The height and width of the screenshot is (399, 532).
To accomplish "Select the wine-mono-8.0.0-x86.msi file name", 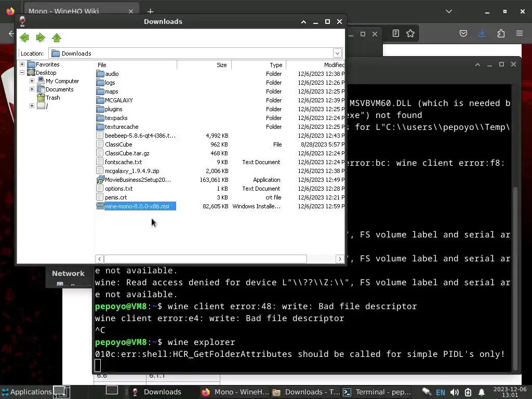I will (137, 206).
